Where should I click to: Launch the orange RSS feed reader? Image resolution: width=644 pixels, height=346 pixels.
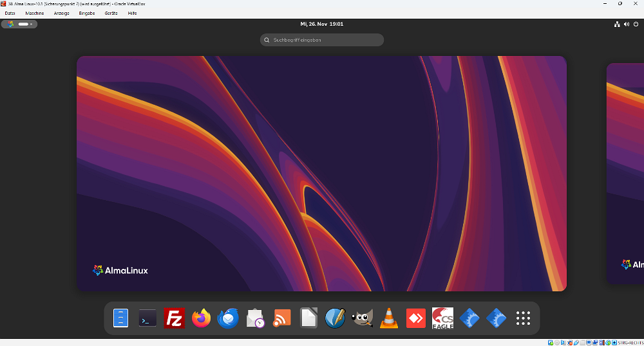point(282,318)
